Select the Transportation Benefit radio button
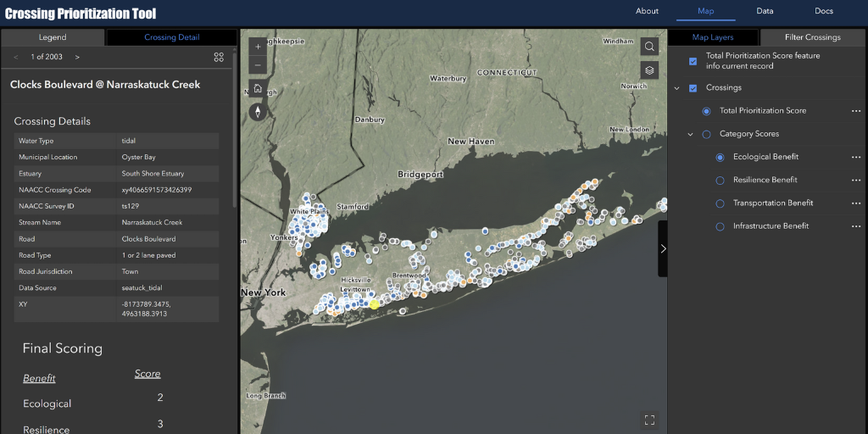 click(721, 203)
